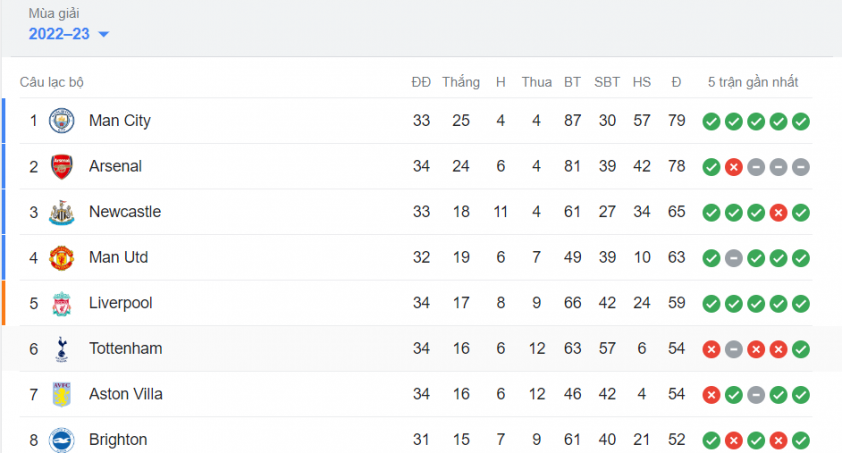Click Man Utd's gray draw result icon
This screenshot has width=842, height=453.
[x=734, y=258]
